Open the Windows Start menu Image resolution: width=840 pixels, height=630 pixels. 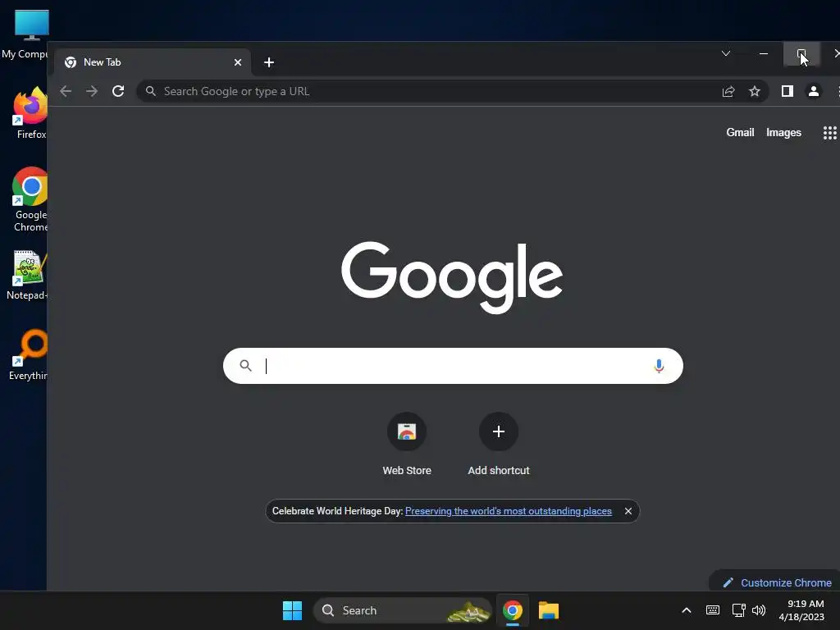(x=292, y=610)
